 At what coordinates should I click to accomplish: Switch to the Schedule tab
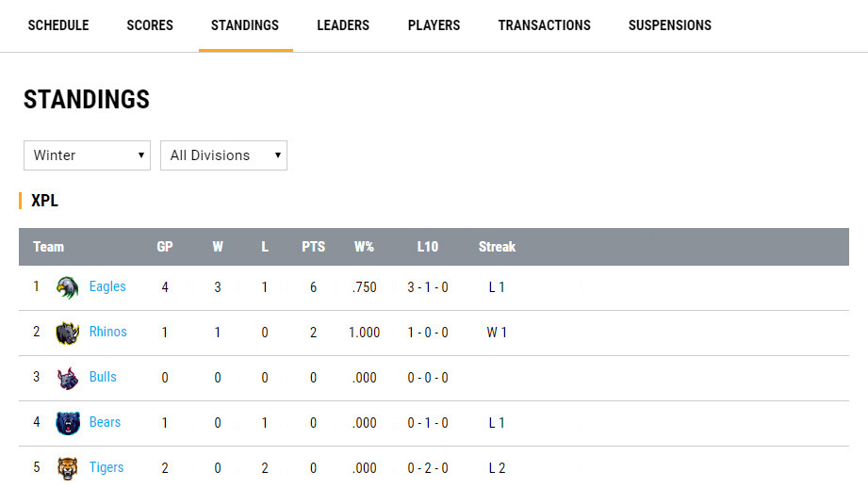click(58, 25)
